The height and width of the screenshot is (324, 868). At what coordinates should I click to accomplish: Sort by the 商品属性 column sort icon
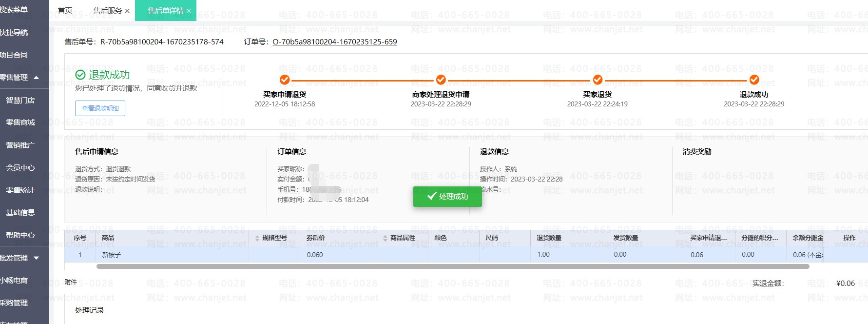tap(385, 238)
